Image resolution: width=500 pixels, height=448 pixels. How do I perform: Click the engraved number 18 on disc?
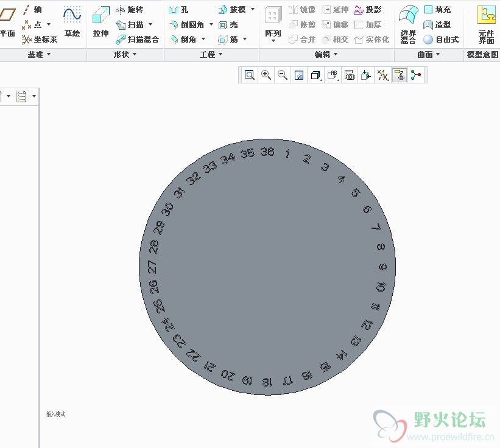tap(267, 382)
